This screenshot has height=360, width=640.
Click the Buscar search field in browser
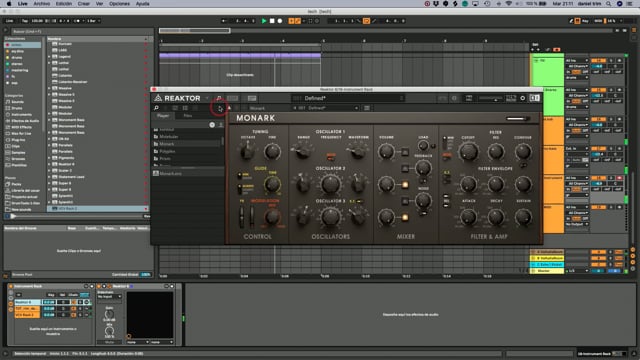pyautogui.click(x=81, y=31)
